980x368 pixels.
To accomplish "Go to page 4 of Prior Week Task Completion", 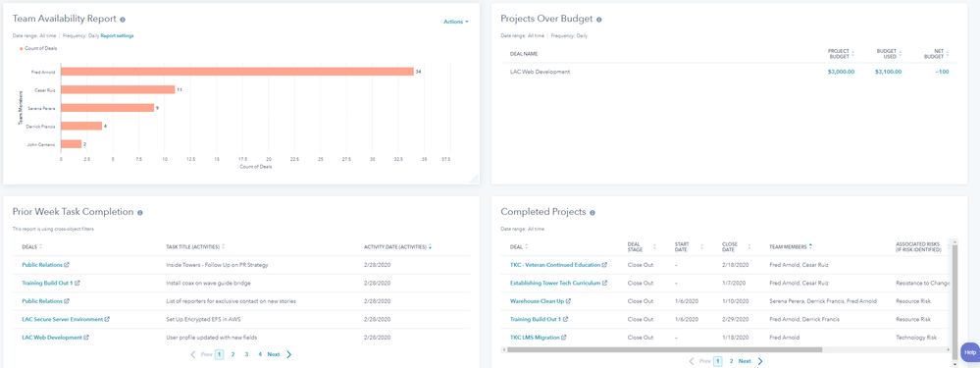I will tap(260, 354).
